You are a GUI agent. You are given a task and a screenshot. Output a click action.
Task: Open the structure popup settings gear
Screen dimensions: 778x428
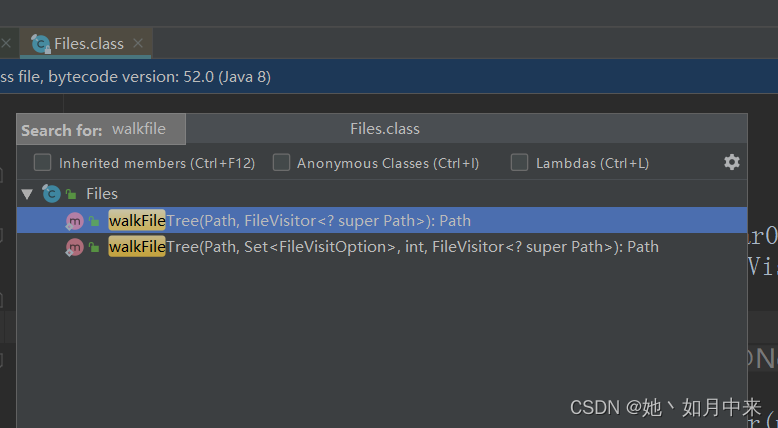click(731, 162)
